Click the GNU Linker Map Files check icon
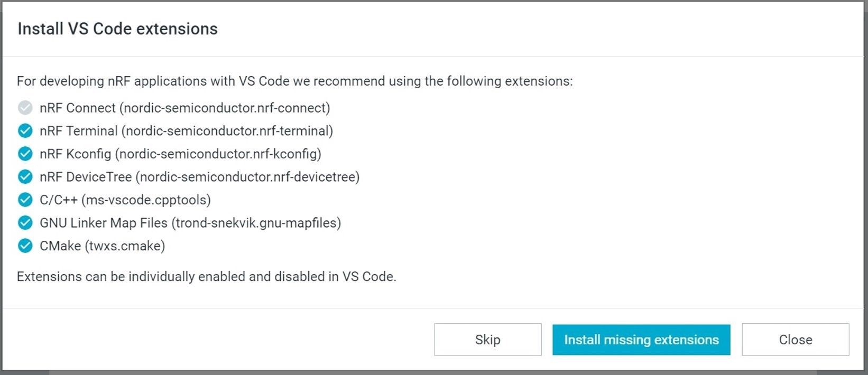 click(x=25, y=222)
